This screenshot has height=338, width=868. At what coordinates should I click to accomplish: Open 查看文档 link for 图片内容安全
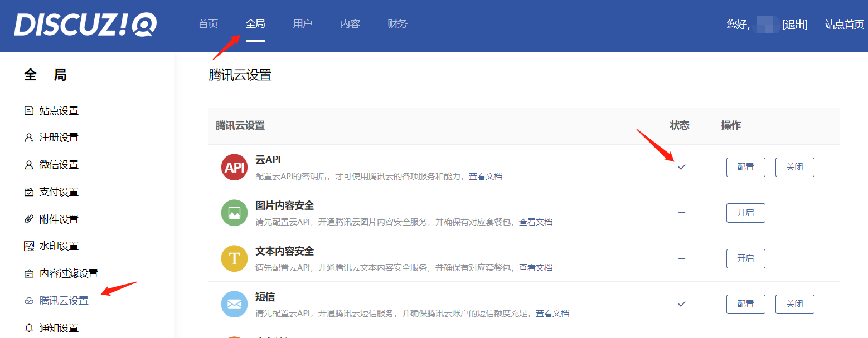(x=536, y=222)
